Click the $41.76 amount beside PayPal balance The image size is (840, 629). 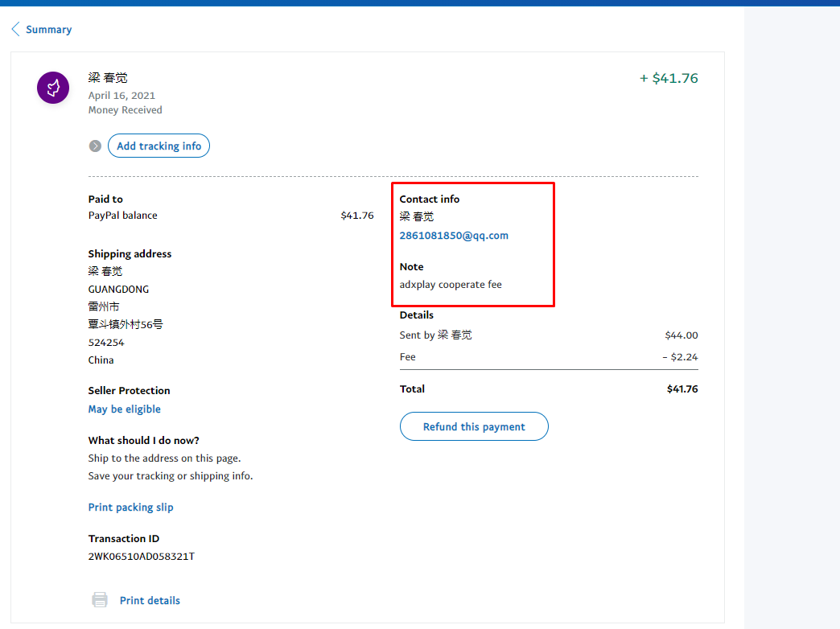[357, 216]
